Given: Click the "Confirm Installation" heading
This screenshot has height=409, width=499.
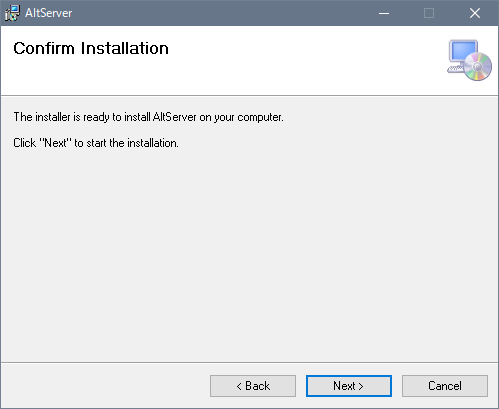Looking at the screenshot, I should coord(91,48).
